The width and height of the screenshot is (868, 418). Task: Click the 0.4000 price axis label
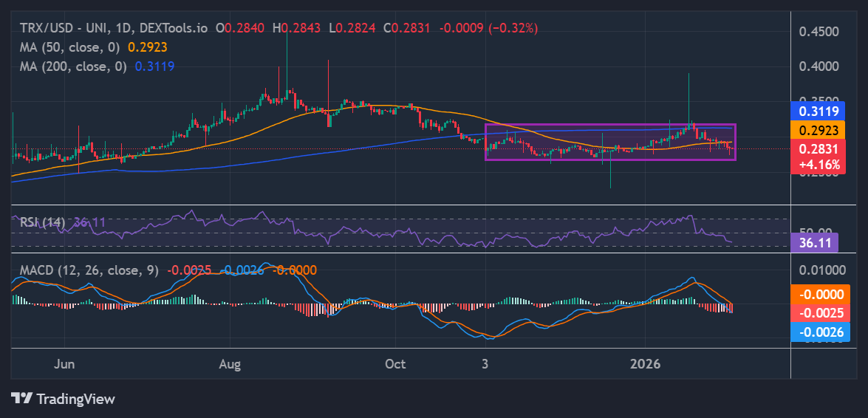click(x=819, y=66)
